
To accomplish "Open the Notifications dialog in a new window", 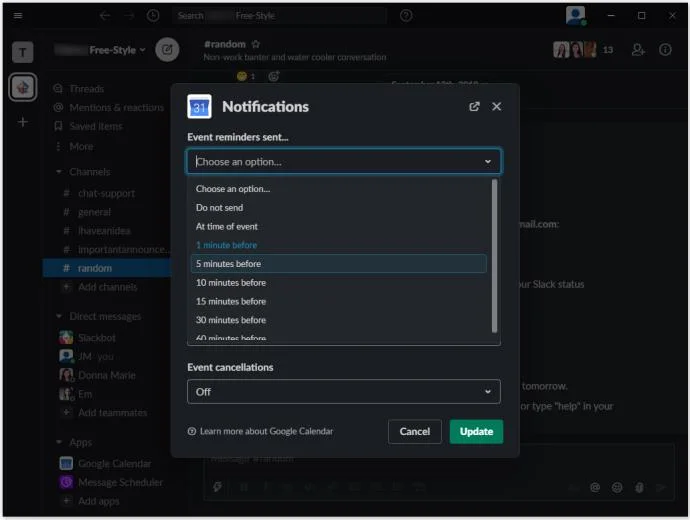I will 474,106.
